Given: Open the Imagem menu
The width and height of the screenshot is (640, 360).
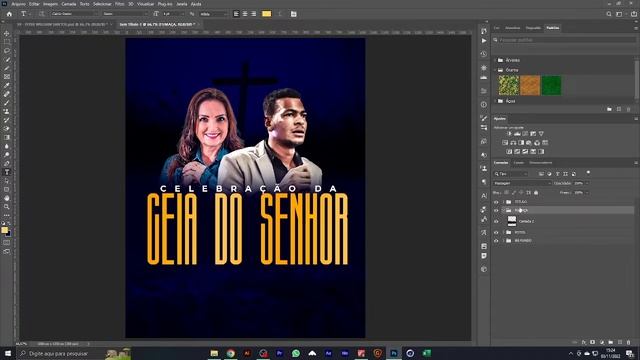Looking at the screenshot, I should click(x=51, y=4).
